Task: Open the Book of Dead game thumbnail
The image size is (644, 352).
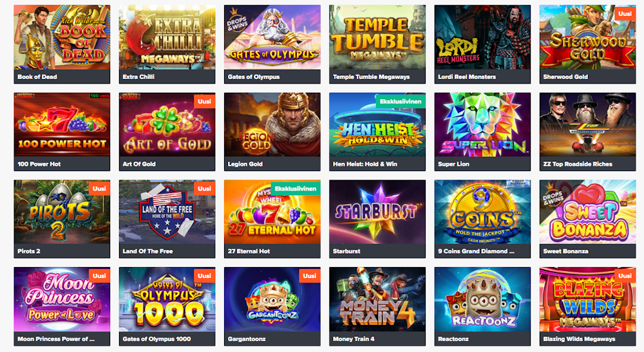Action: pos(62,37)
